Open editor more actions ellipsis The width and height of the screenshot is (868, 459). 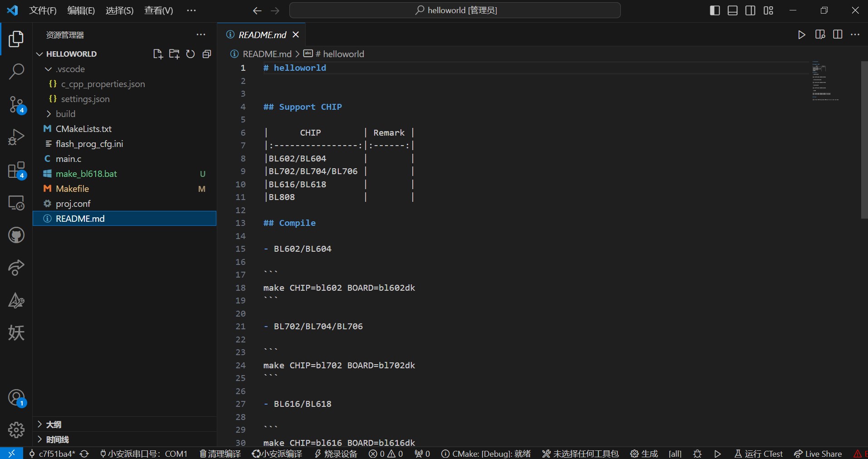(x=855, y=35)
